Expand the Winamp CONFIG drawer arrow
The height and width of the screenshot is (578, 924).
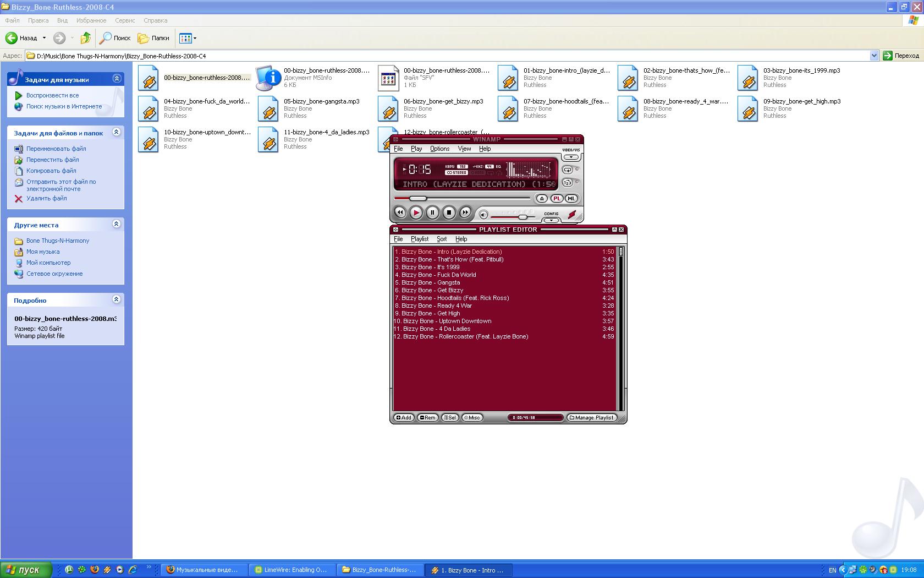click(551, 220)
